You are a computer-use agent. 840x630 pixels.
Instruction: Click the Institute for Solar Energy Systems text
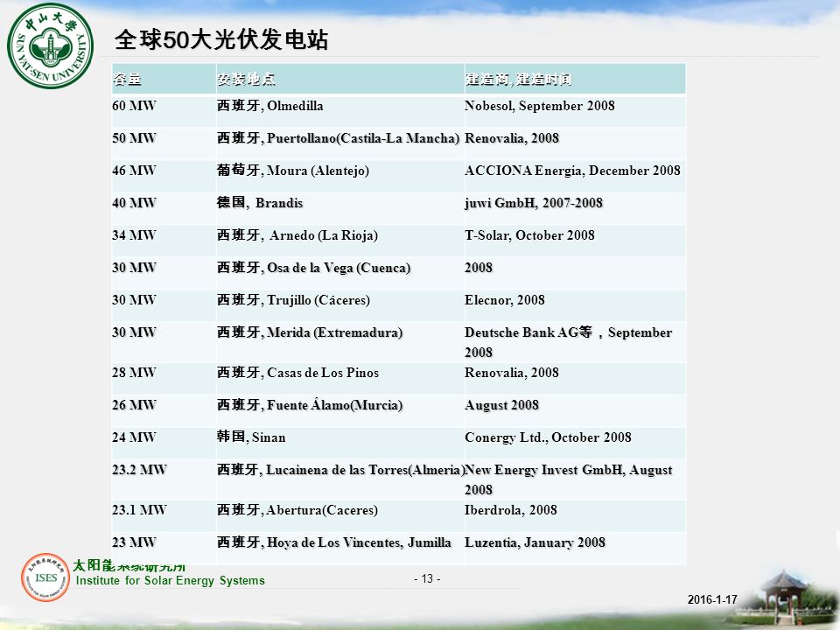pyautogui.click(x=171, y=581)
